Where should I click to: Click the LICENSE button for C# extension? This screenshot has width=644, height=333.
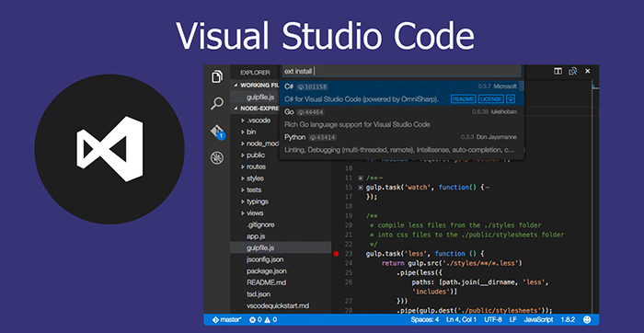point(491,99)
